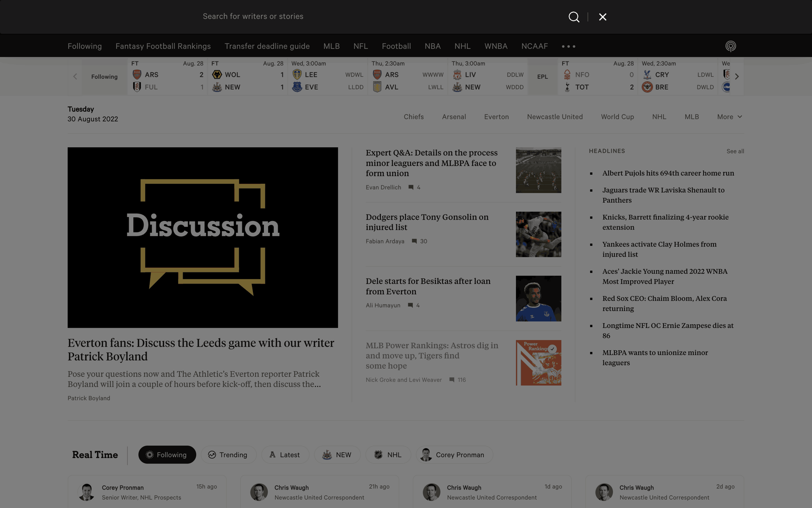Go to NBA in navigation bar
Viewport: 812px width, 508px height.
pyautogui.click(x=433, y=46)
